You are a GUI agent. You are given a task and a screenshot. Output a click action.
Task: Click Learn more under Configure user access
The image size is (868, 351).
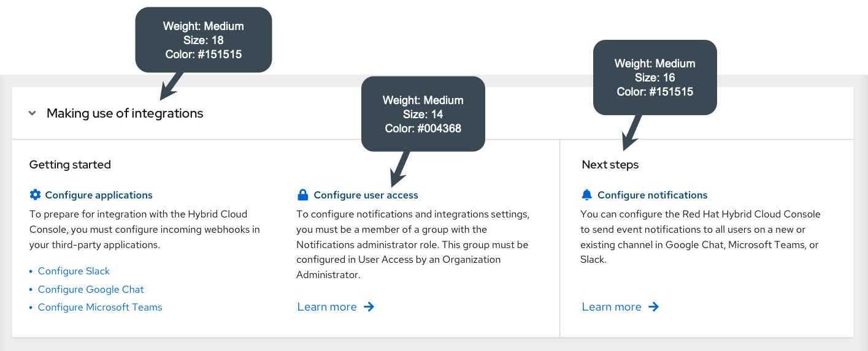(327, 307)
